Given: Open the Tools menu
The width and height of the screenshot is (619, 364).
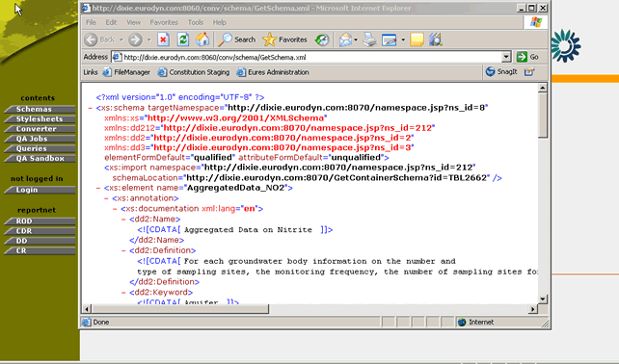Looking at the screenshot, I should [x=196, y=22].
